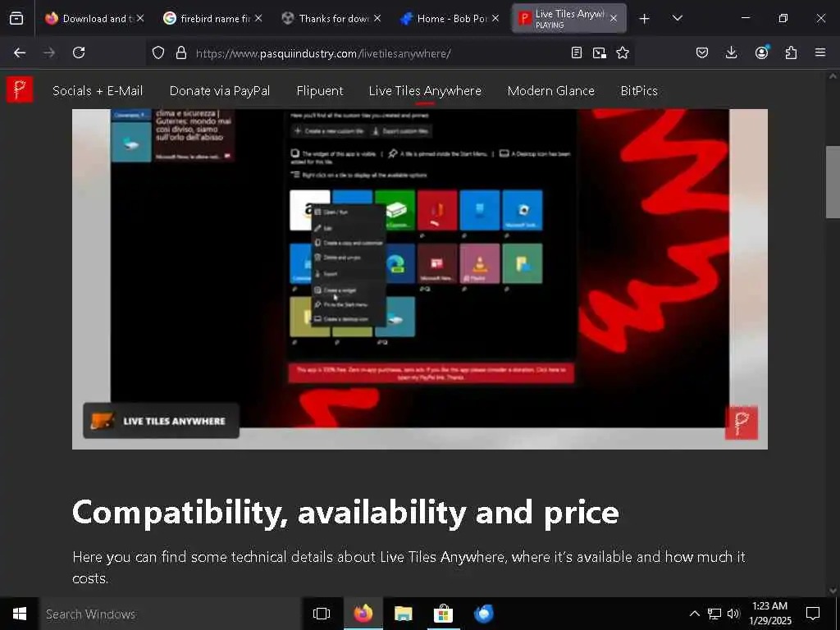List all tabs dropdown arrow
Viewport: 840px width, 630px height.
(677, 19)
